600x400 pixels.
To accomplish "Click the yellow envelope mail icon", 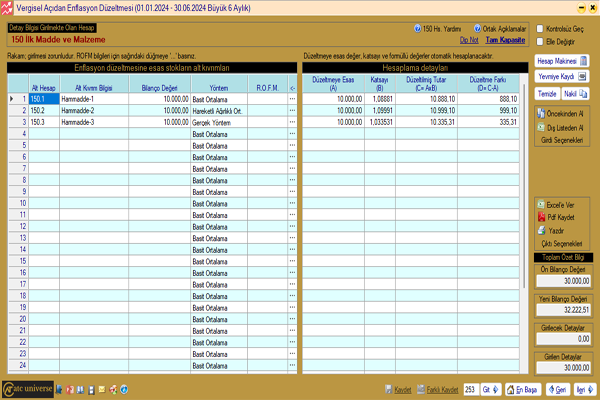I will click(x=102, y=390).
